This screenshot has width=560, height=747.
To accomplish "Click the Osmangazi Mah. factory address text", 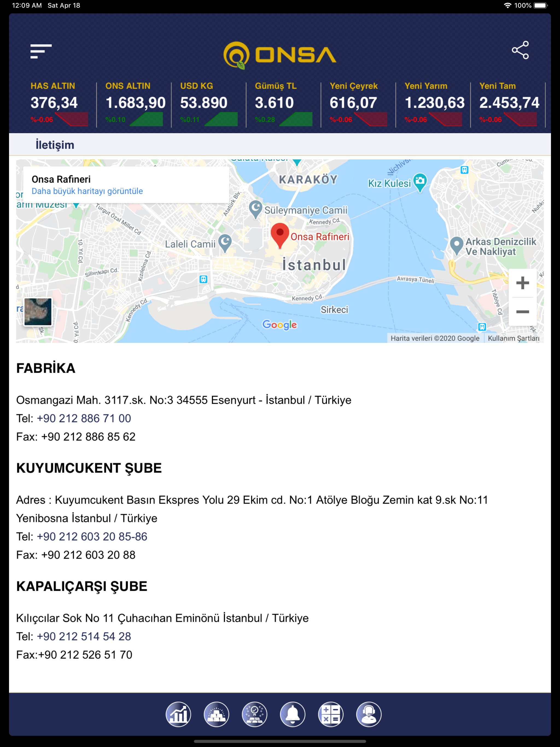I will click(x=184, y=400).
